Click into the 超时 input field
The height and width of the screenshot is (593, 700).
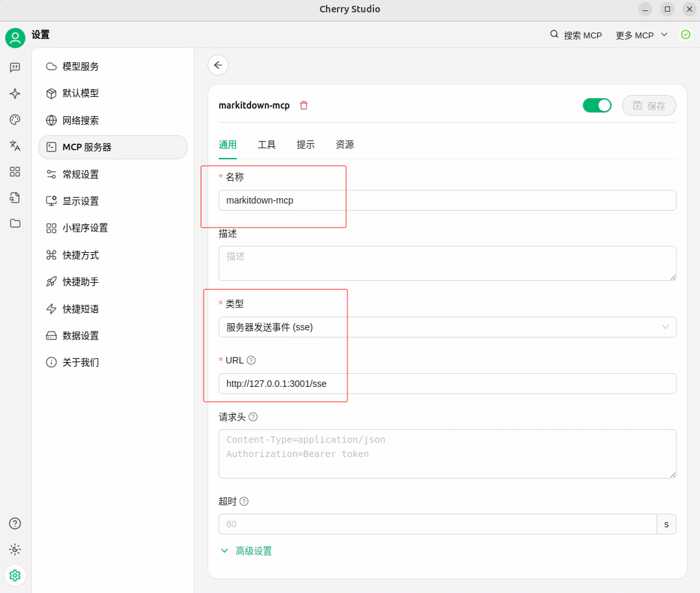[x=437, y=524]
